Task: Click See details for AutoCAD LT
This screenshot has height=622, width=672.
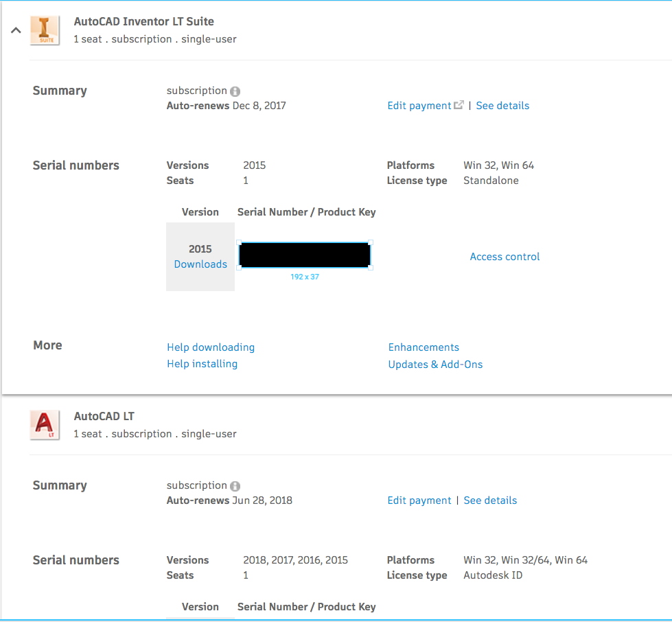Action: point(490,500)
